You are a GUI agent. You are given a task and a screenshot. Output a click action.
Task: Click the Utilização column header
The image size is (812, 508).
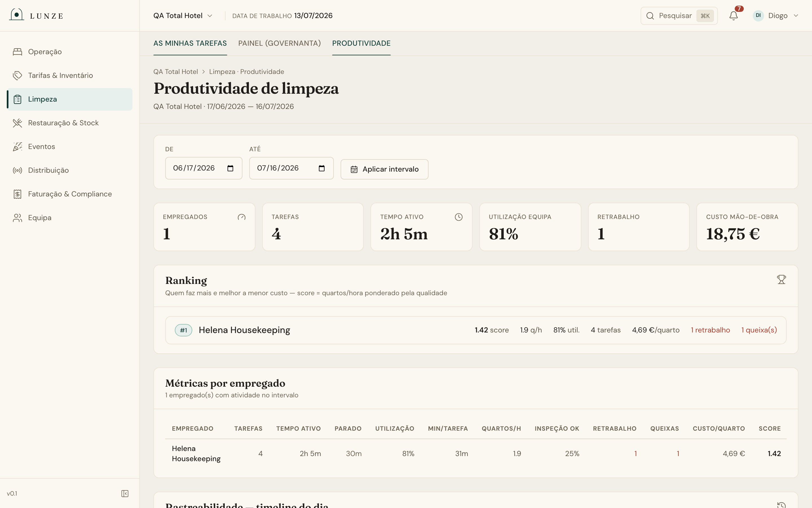395,429
